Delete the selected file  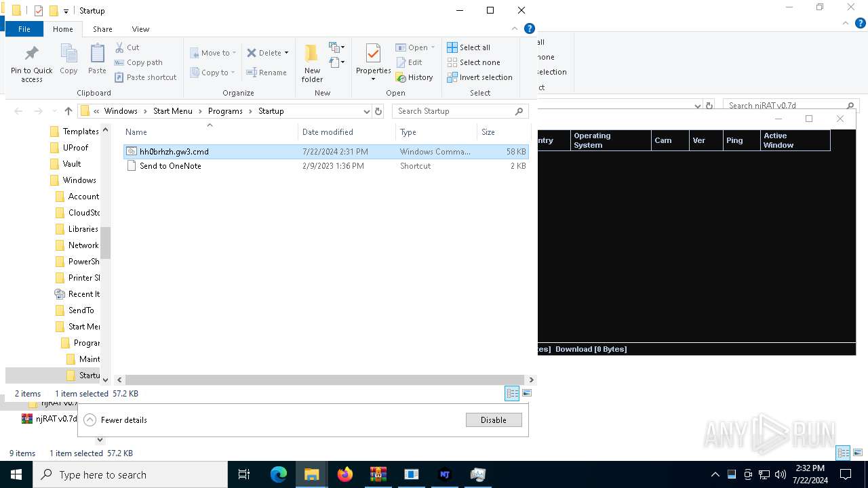(x=267, y=53)
